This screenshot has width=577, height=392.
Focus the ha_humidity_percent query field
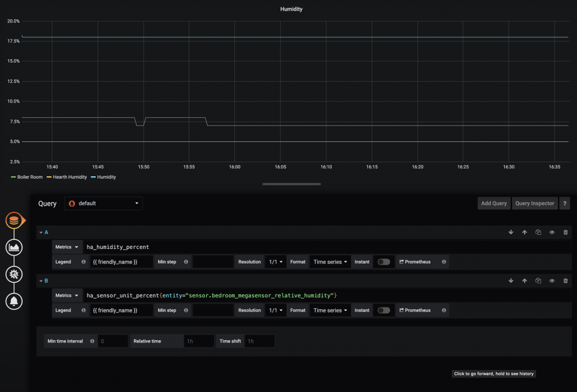[x=327, y=247]
